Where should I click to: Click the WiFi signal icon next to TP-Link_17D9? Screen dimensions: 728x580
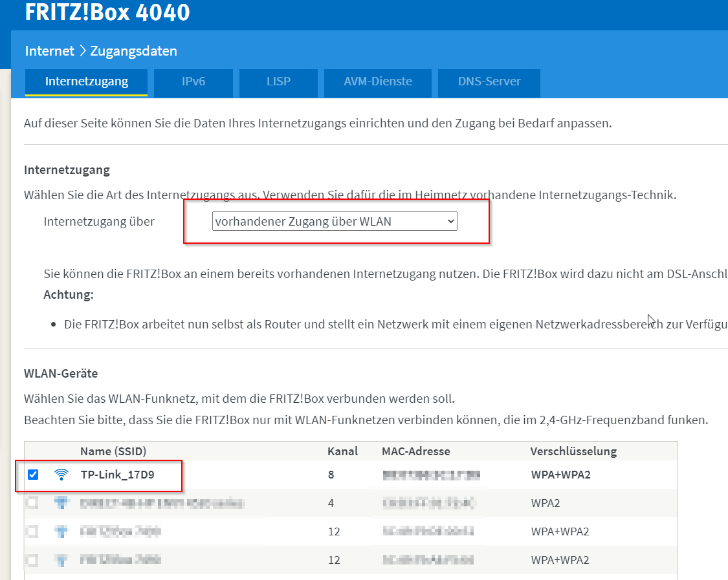(61, 474)
